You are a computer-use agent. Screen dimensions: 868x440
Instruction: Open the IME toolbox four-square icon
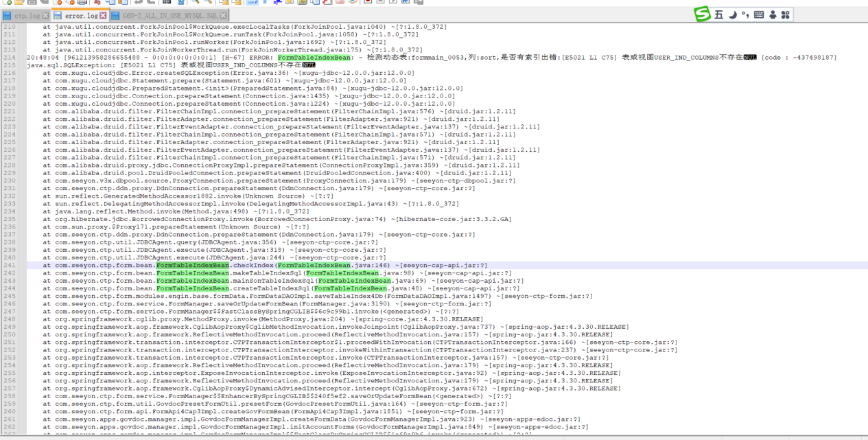pyautogui.click(x=786, y=14)
